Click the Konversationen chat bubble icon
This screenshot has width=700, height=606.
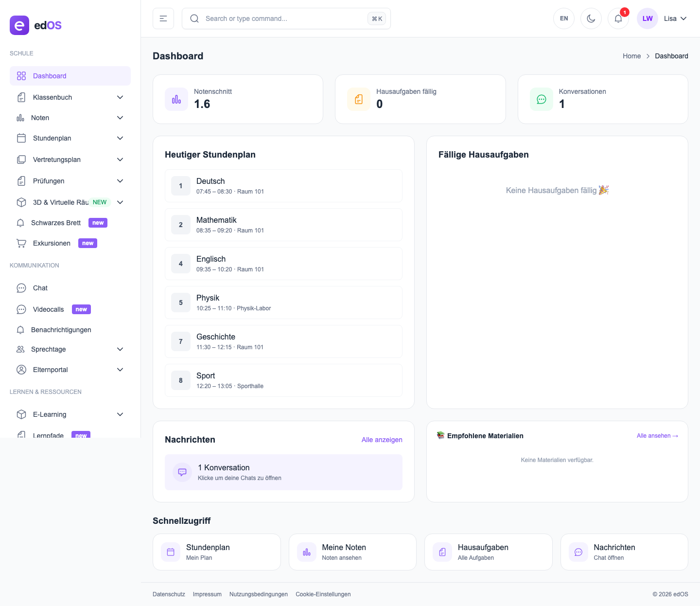541,99
